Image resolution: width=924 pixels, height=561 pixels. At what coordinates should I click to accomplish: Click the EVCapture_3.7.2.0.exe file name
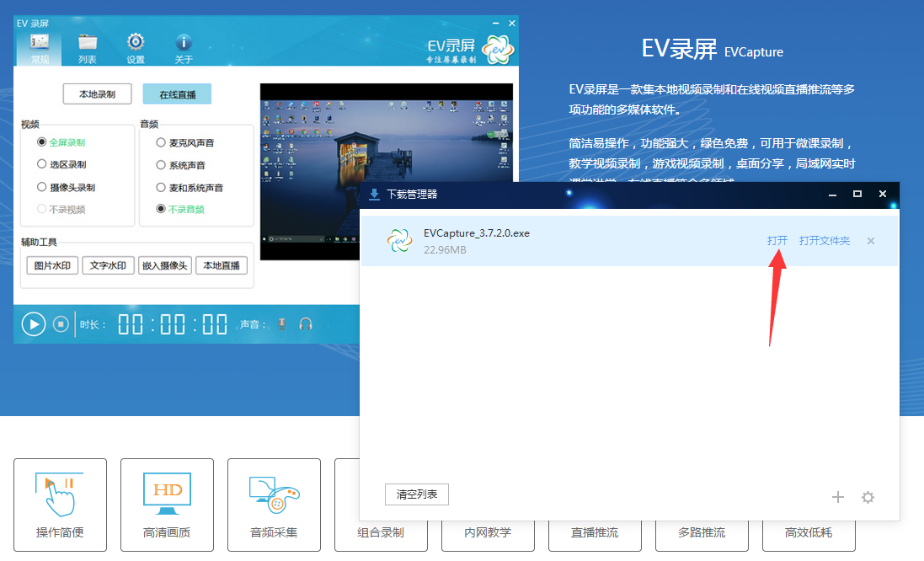pos(476,233)
